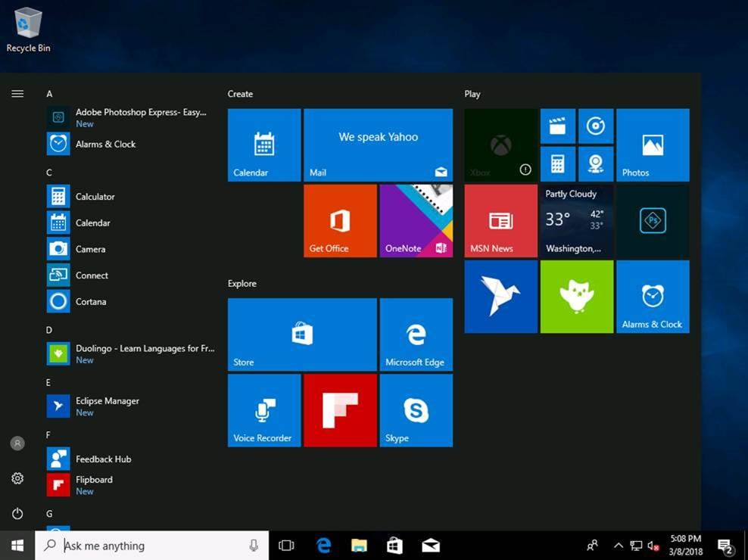
Task: Select the Explore group header
Action: [242, 283]
